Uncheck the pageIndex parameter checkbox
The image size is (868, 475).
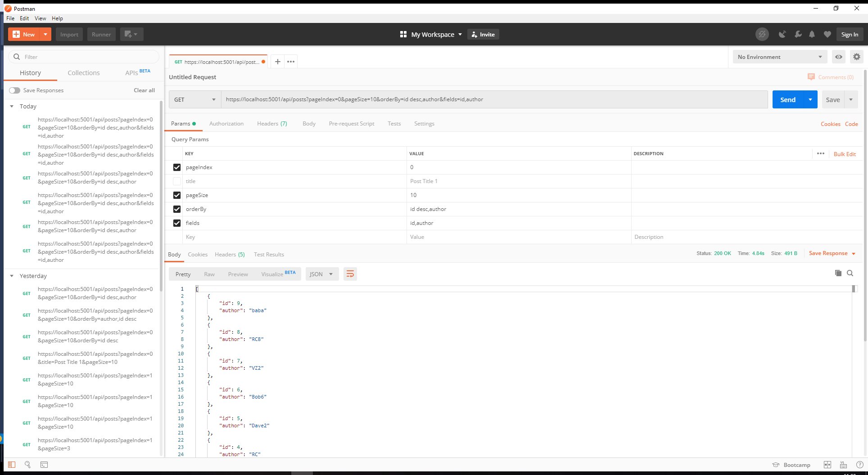coord(177,167)
